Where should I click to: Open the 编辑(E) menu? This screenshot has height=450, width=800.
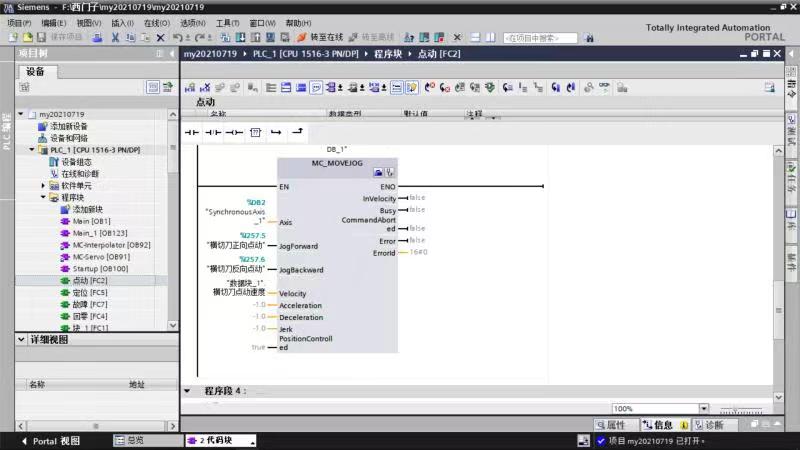[x=54, y=23]
